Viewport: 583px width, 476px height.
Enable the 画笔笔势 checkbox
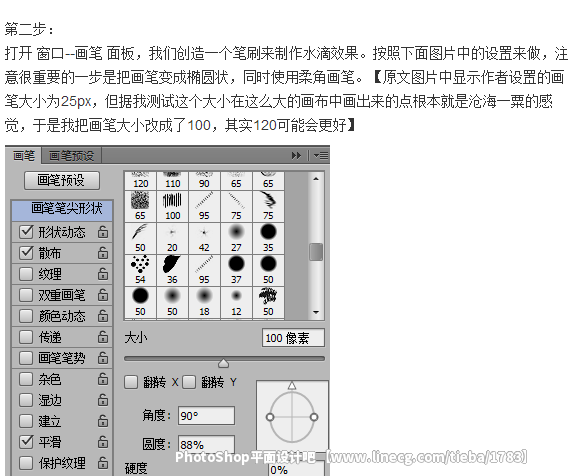coord(26,358)
